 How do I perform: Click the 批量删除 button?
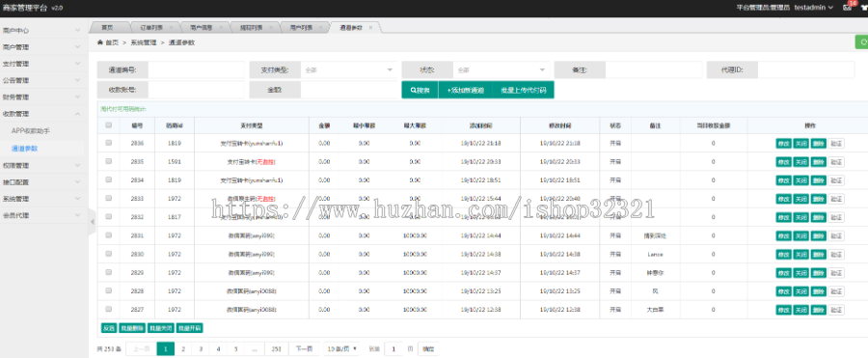tap(132, 328)
